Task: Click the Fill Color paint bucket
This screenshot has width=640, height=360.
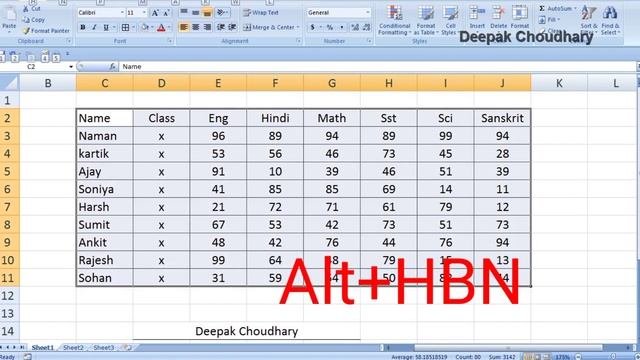Action: tap(144, 27)
